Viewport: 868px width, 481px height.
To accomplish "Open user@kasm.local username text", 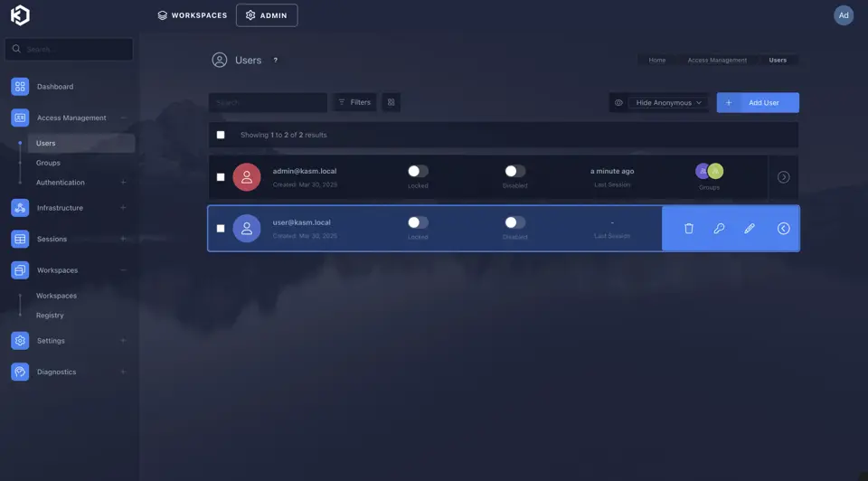I will pyautogui.click(x=301, y=222).
